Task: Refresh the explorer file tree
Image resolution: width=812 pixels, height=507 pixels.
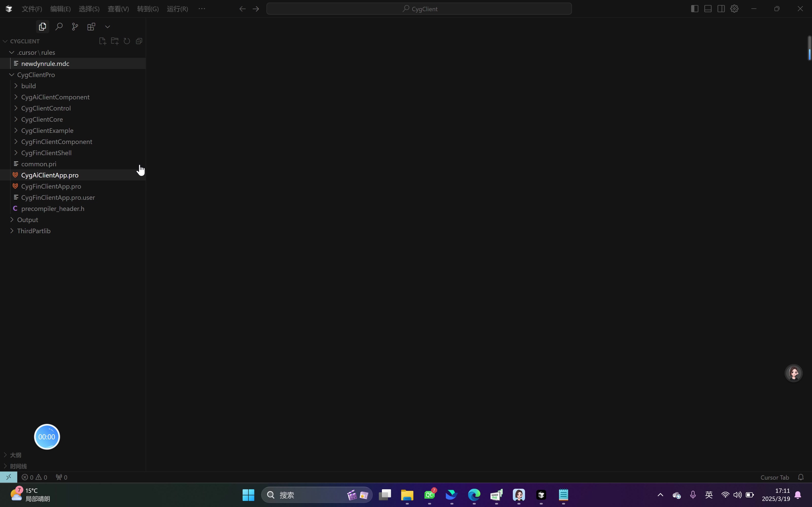Action: point(127,41)
